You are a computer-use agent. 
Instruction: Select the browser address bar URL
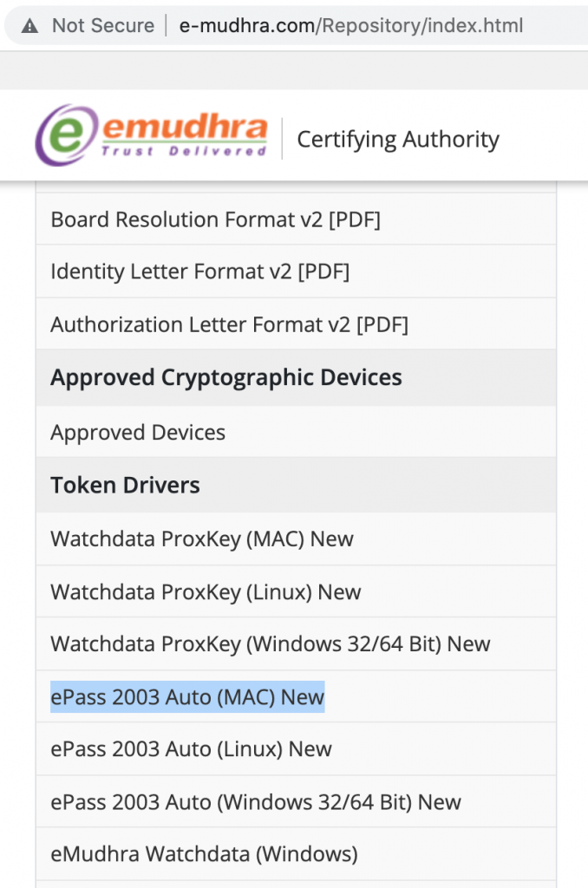coord(350,25)
